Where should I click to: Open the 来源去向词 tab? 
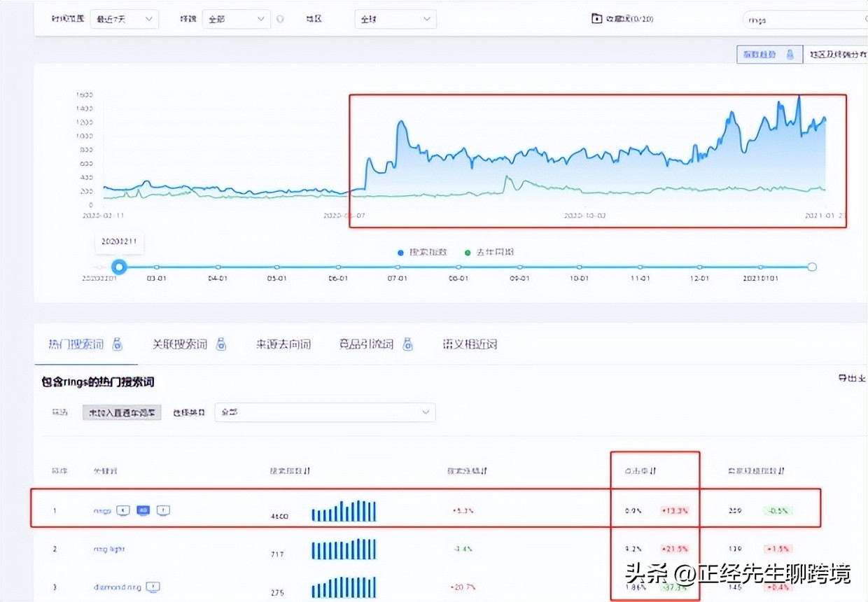click(x=283, y=344)
